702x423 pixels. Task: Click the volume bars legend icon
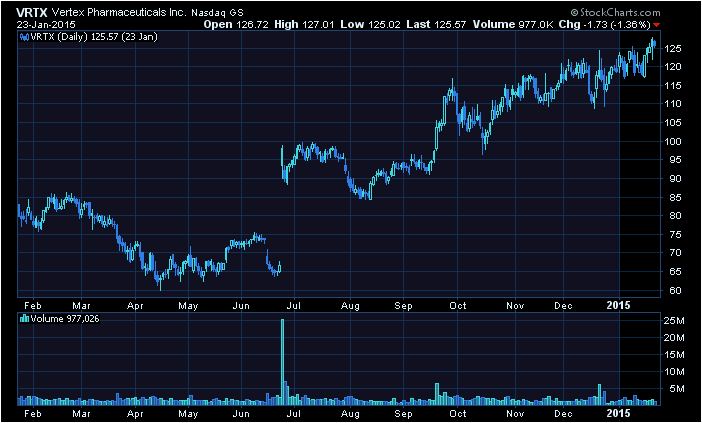(25, 319)
